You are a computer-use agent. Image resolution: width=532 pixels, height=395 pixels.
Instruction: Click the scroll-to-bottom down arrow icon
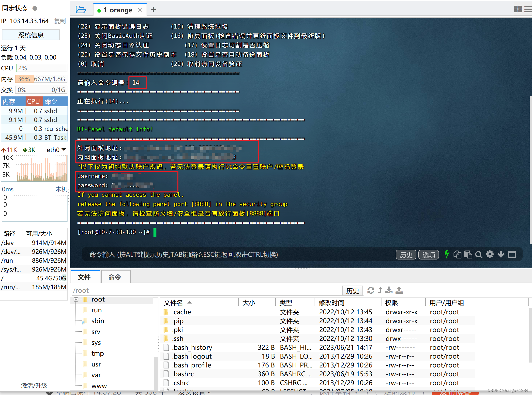(501, 254)
